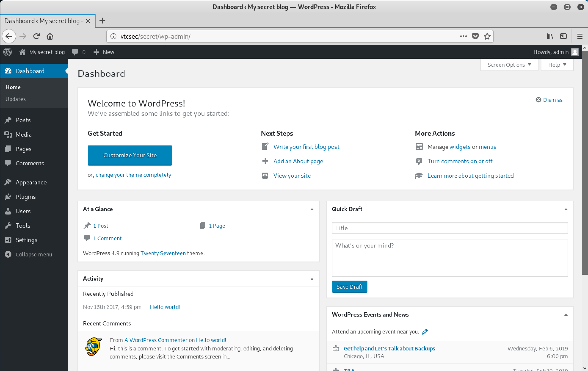This screenshot has width=588, height=371.
Task: Click the Wapuu commenter avatar thumbnail
Action: point(93,346)
